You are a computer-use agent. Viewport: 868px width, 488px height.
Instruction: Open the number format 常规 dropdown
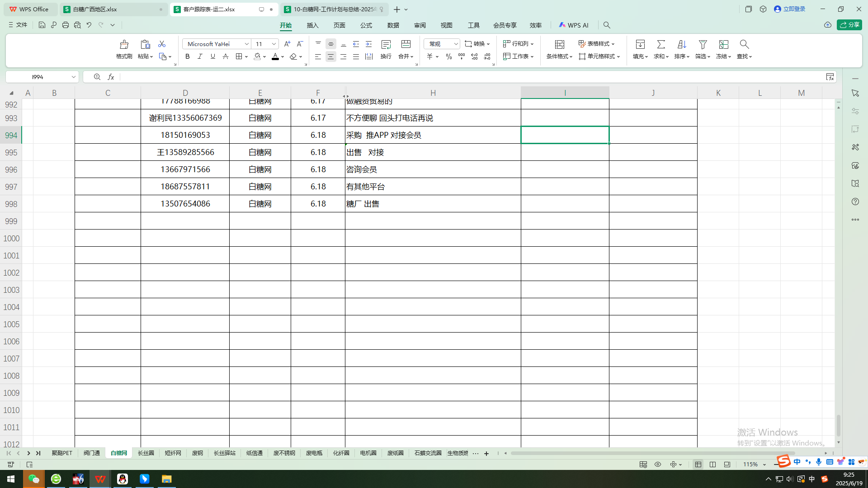click(x=456, y=44)
